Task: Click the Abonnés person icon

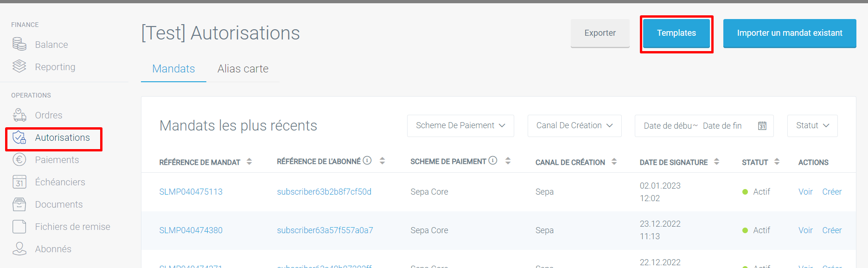Action: coord(19,248)
